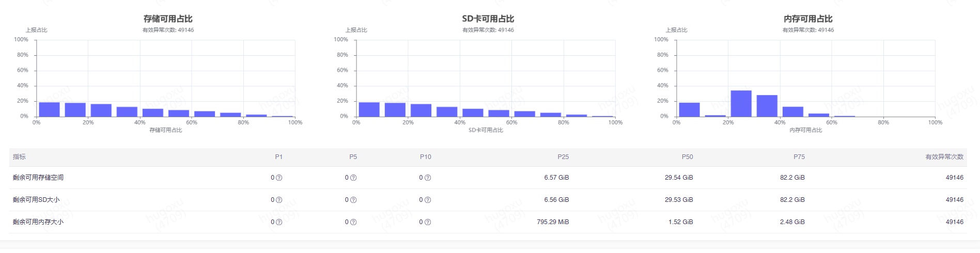This screenshot has height=253, width=980.
Task: Select the tallest 20%-30% bar in 内存可用占比 chart
Action: [x=741, y=104]
